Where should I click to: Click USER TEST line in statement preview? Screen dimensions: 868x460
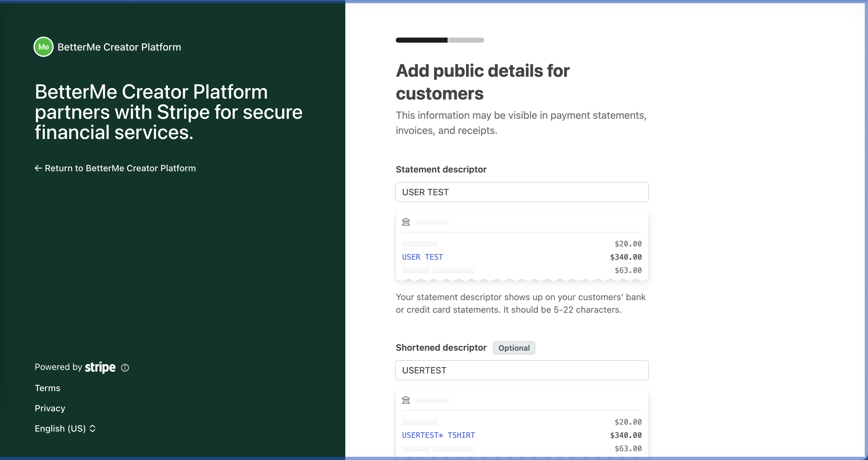tap(422, 257)
